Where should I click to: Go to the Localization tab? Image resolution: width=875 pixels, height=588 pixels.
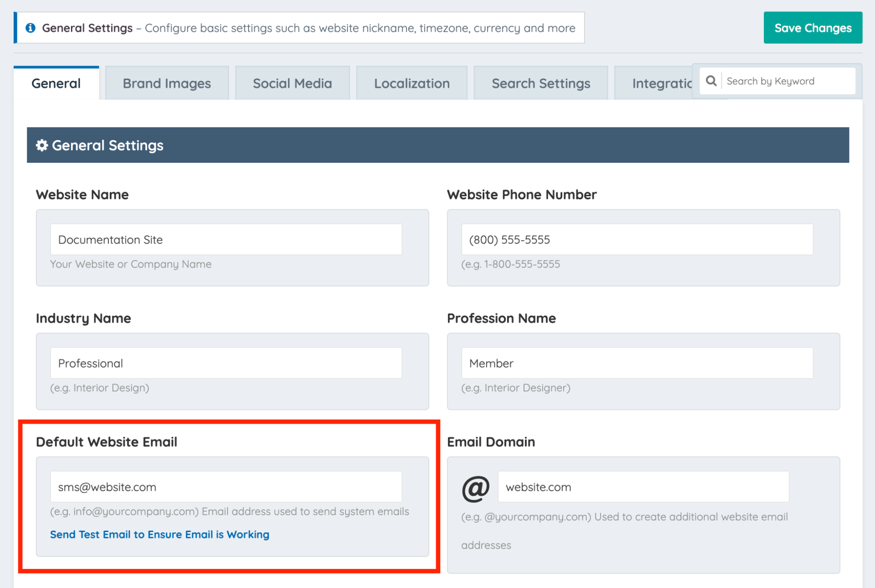[x=412, y=83]
